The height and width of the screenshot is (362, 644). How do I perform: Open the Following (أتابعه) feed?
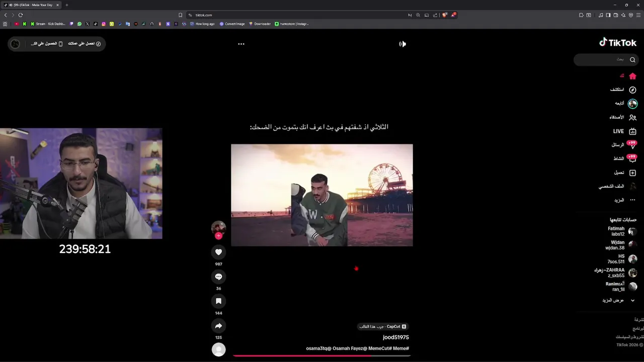point(626,103)
